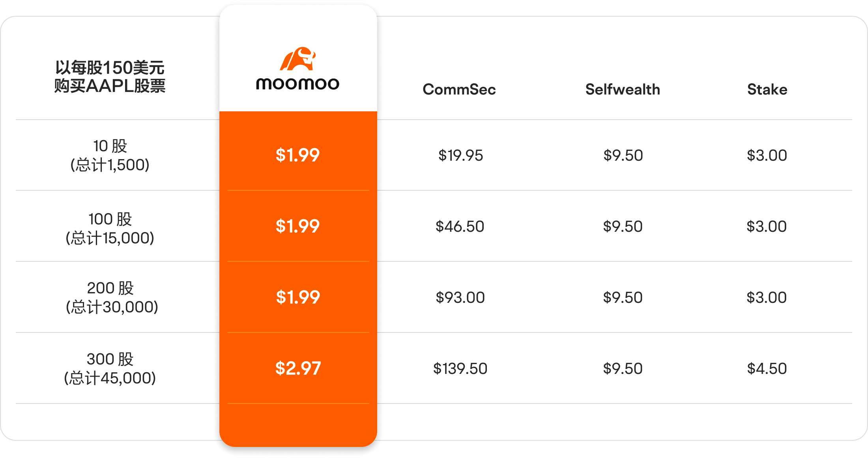Image resolution: width=868 pixels, height=458 pixels.
Task: Click the 200 股 row label
Action: 111,297
